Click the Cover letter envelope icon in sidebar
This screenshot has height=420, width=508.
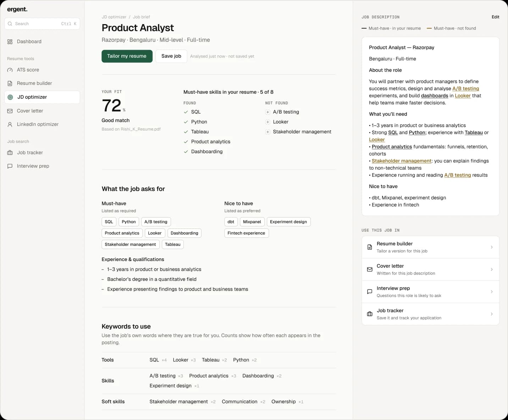point(10,111)
